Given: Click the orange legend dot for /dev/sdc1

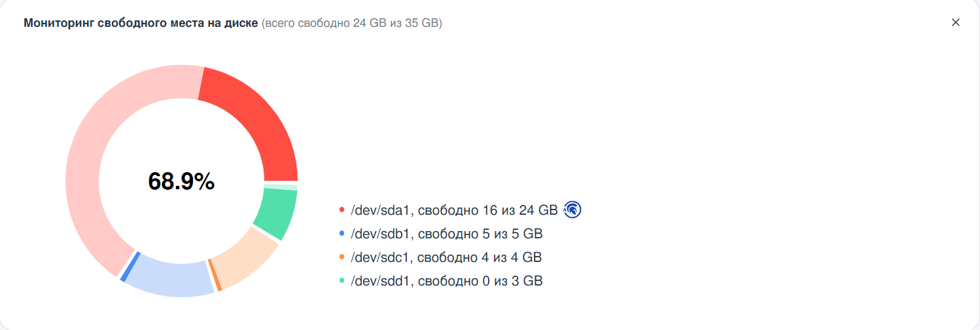Looking at the screenshot, I should pos(341,257).
